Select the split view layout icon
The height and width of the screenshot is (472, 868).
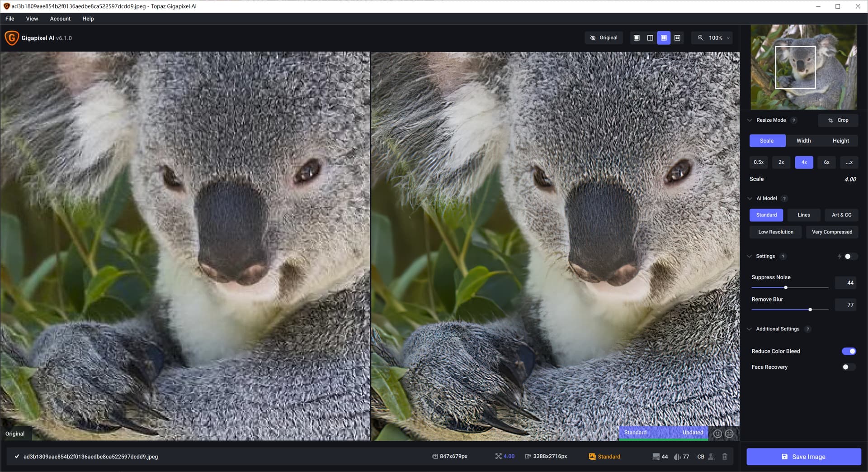coord(650,38)
